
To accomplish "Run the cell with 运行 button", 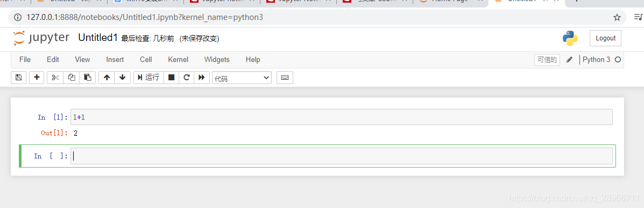I will click(148, 77).
